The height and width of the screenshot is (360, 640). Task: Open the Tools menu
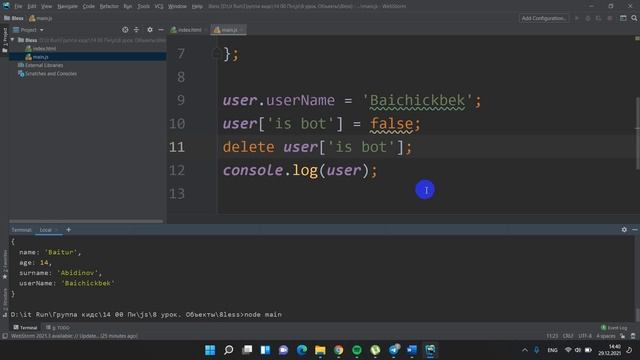pyautogui.click(x=143, y=7)
